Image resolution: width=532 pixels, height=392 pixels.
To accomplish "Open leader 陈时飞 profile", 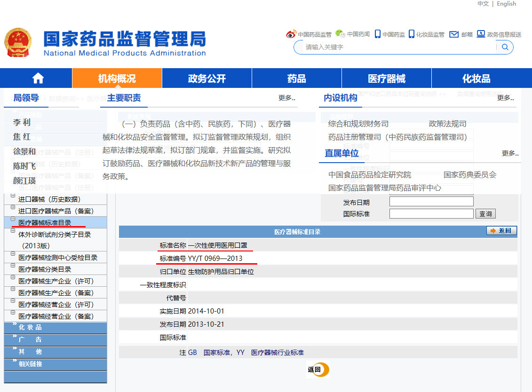I will tap(24, 166).
